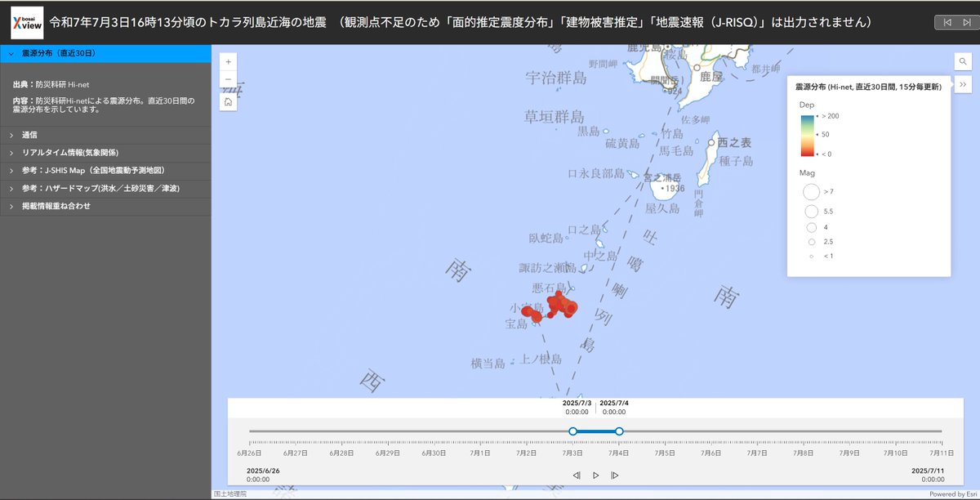
Task: Click the 2025/7/11 timeline end date label
Action: [x=928, y=470]
